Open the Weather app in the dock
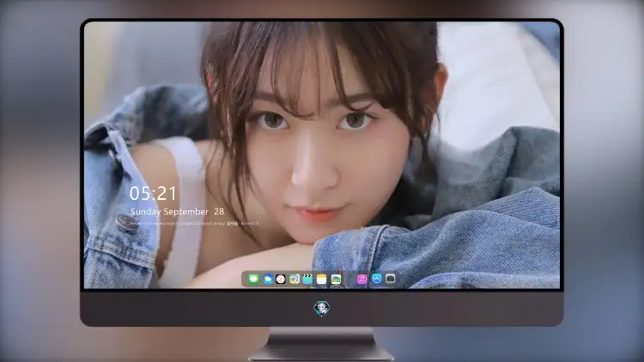Viewport: 644px width, 362px height. click(x=268, y=279)
